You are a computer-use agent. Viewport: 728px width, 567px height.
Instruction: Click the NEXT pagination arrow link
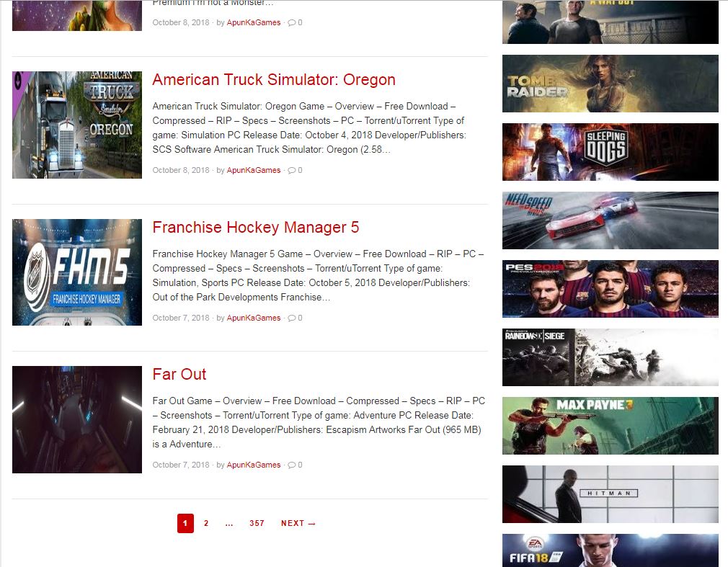298,524
